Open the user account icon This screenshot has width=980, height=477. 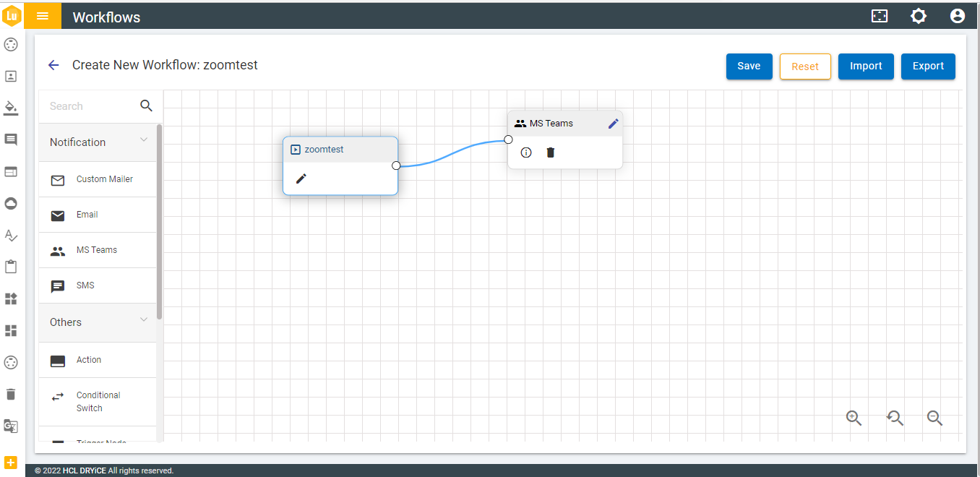pos(958,16)
